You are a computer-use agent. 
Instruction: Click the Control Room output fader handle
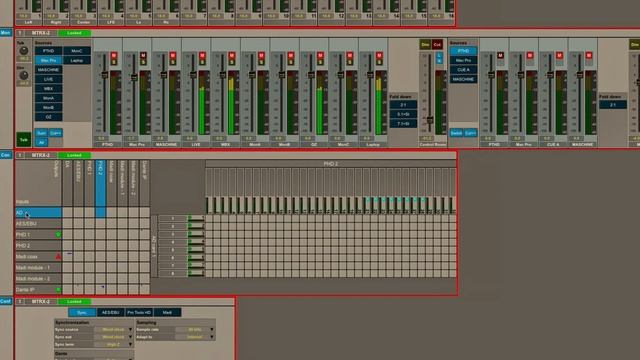click(430, 120)
